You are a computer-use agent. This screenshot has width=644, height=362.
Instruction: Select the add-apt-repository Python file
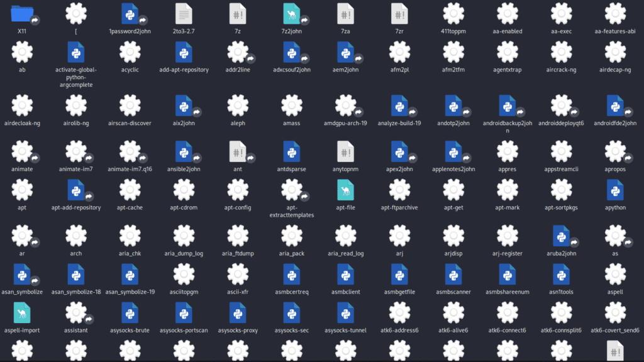[184, 52]
